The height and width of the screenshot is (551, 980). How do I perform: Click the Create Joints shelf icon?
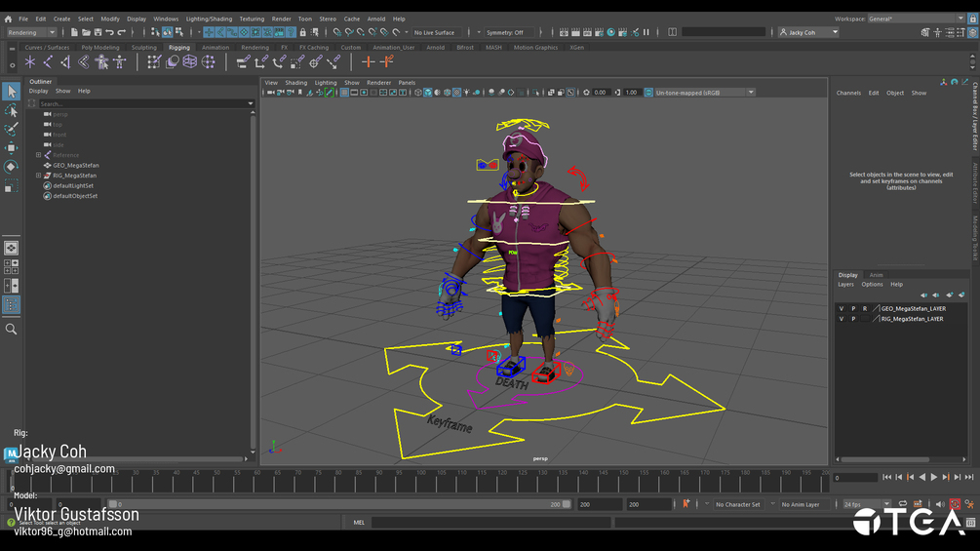pos(48,61)
